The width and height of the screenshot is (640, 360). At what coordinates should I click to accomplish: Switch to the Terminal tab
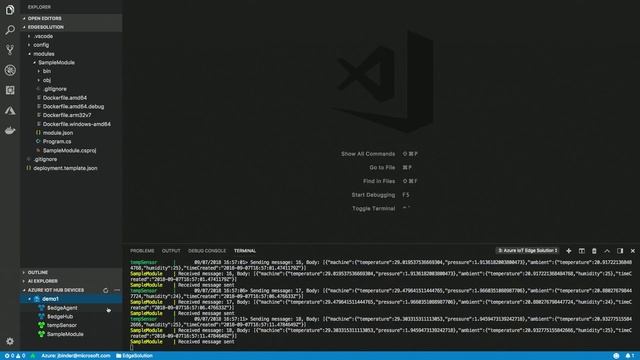coord(245,251)
